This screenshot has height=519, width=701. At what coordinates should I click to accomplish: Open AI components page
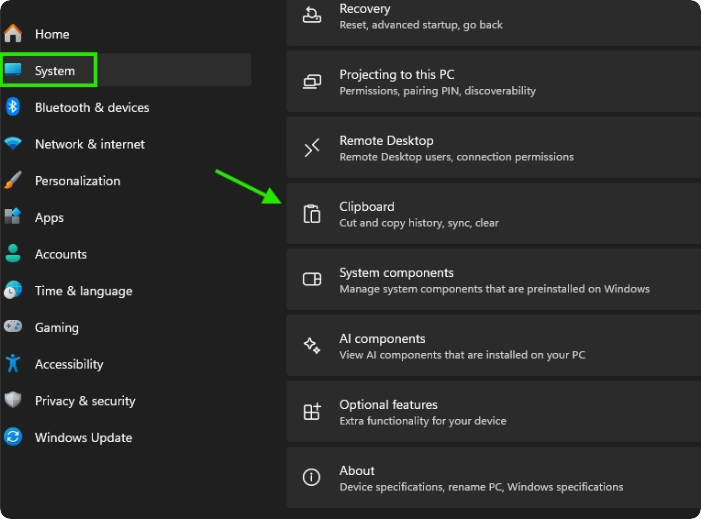click(x=494, y=346)
